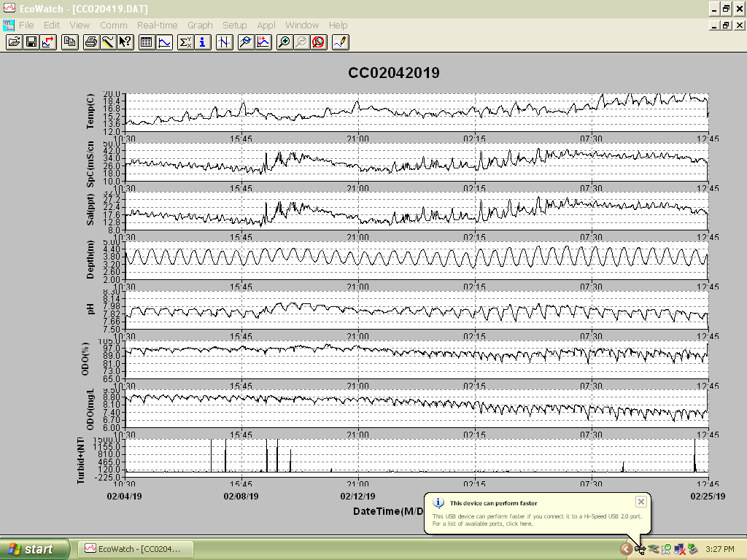Viewport: 747px width, 560px height.
Task: Close the USB device notification balloon
Action: (x=640, y=502)
